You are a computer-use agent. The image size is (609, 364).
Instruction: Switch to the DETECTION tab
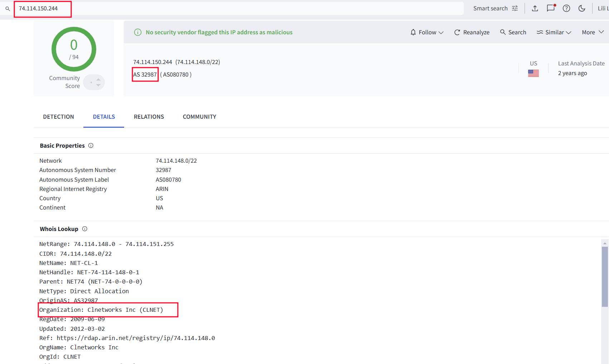pos(58,117)
